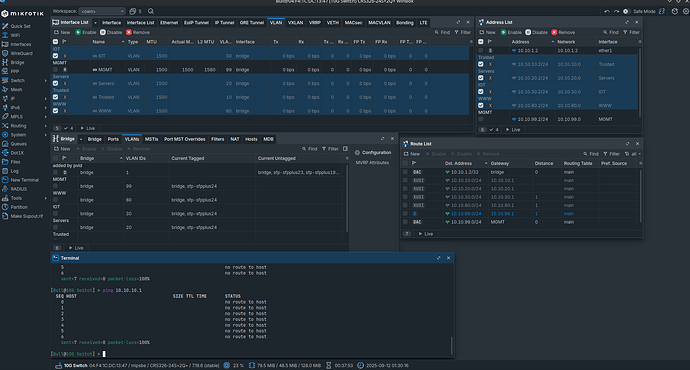Open Interfaces in the sidebar
This screenshot has height=370, width=690.
point(17,44)
